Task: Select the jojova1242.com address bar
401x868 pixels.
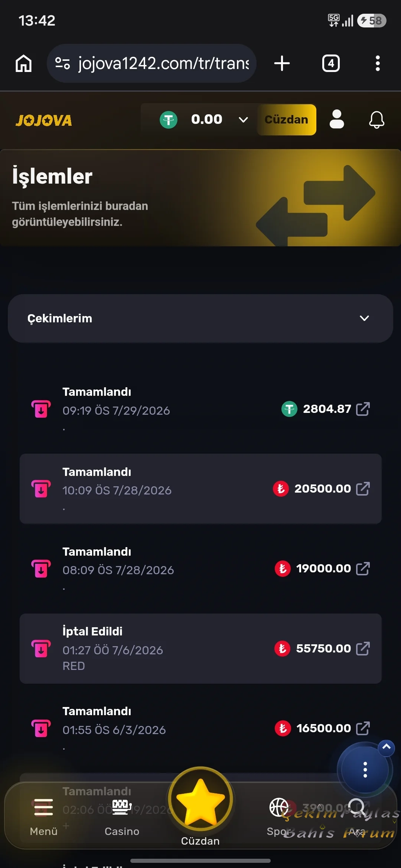Action: click(151, 63)
